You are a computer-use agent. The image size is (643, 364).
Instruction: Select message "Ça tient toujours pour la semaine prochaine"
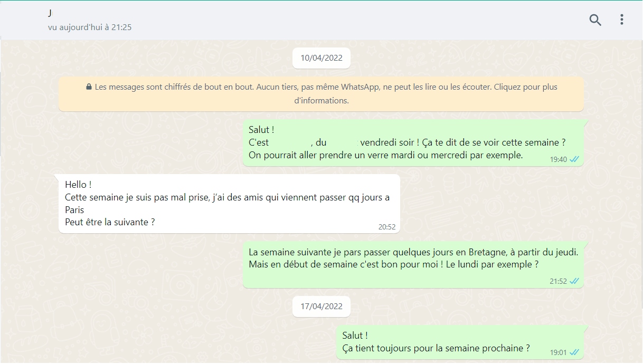(436, 348)
